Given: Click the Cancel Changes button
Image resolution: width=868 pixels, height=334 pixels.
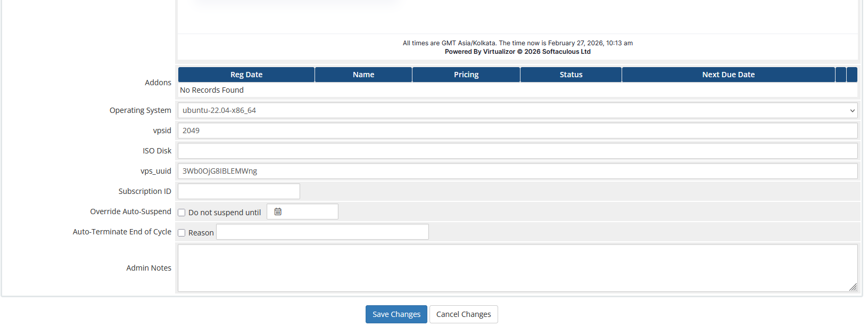Looking at the screenshot, I should (x=464, y=314).
